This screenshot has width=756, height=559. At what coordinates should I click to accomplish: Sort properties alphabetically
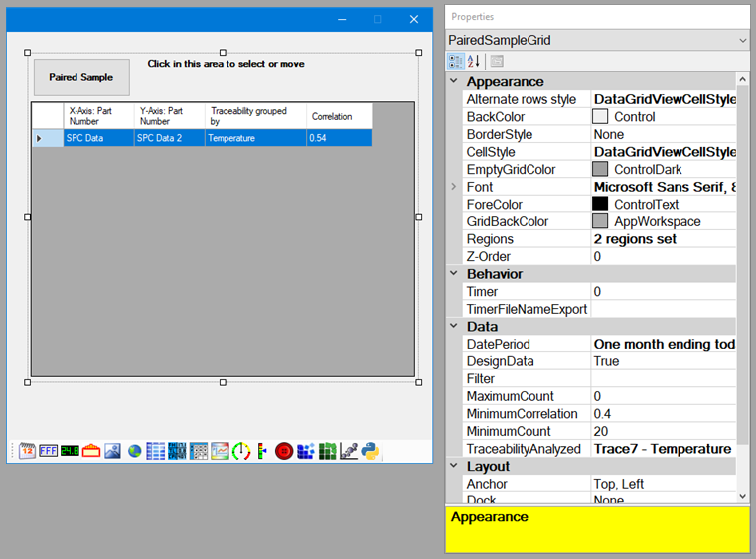tap(474, 62)
